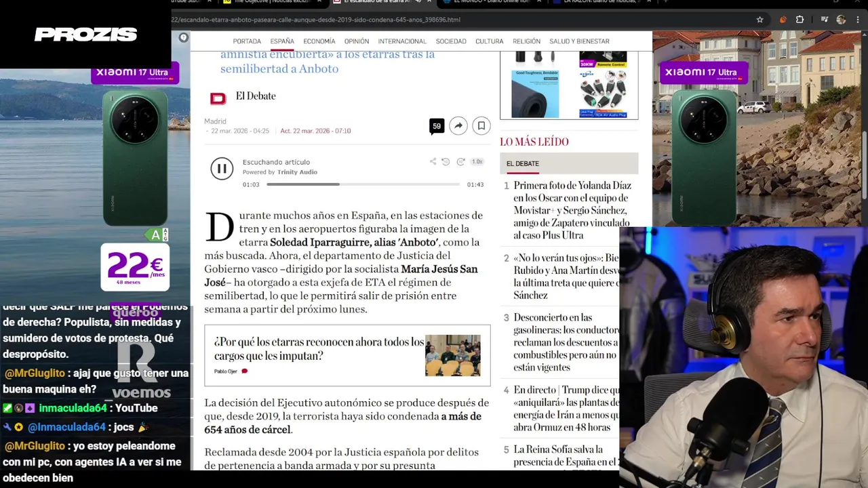Share the article with the arrow icon
This screenshot has width=868, height=488.
(458, 126)
